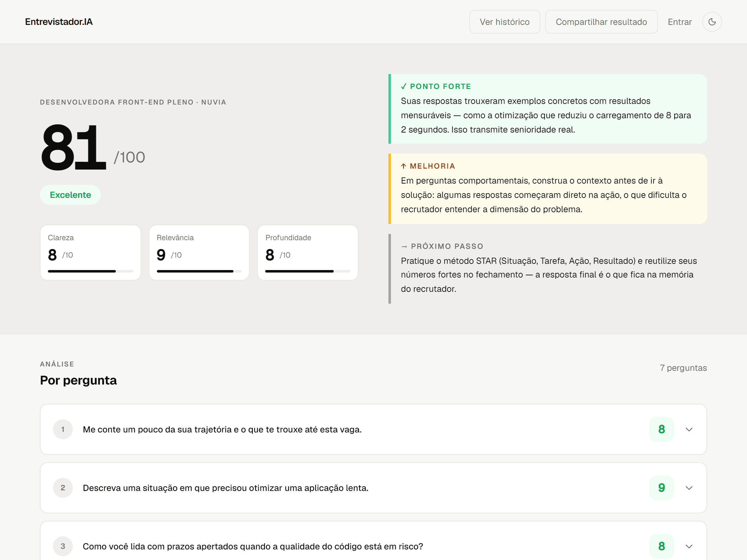The width and height of the screenshot is (747, 560).
Task: Click the Excelente rating badge
Action: pos(70,195)
